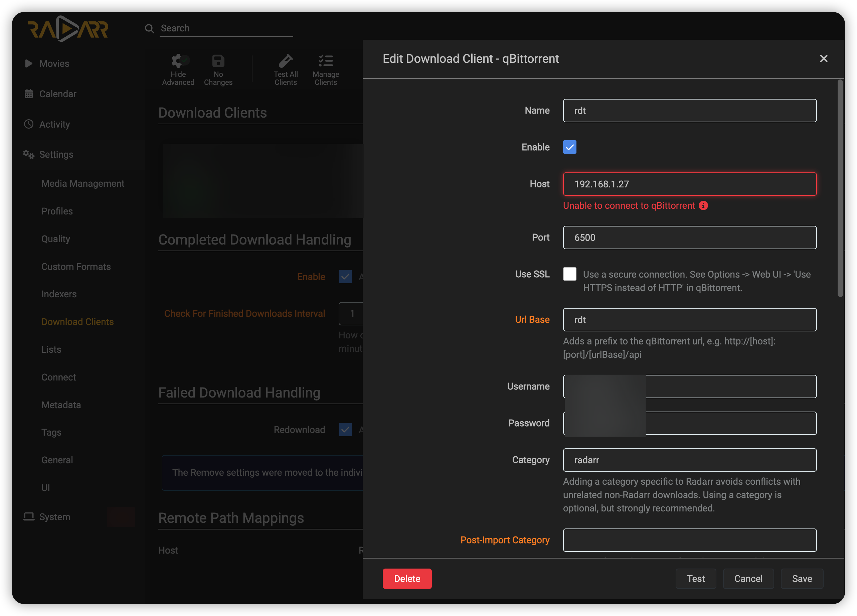Toggle Completed Download Handling Enable
The image size is (857, 616).
pos(345,277)
